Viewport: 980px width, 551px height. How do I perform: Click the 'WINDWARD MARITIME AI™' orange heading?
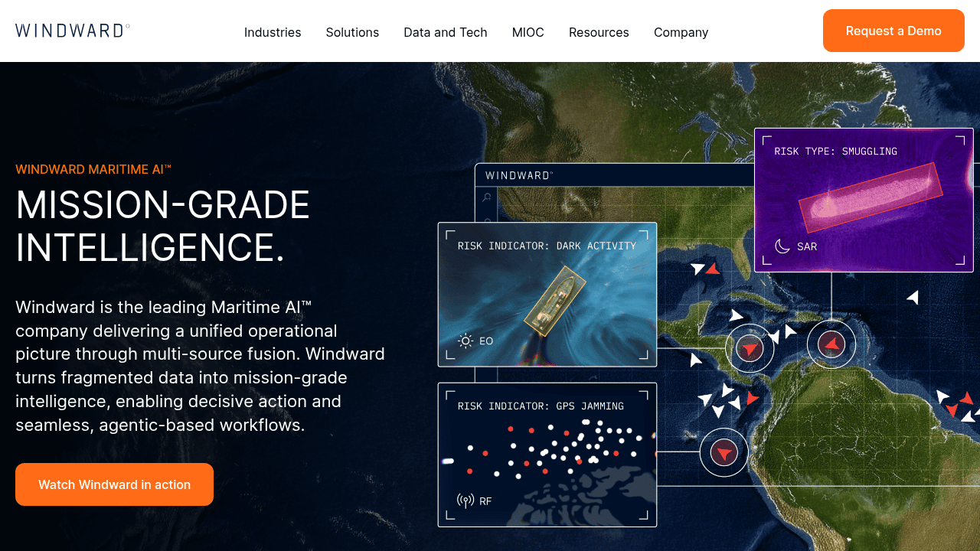[93, 169]
